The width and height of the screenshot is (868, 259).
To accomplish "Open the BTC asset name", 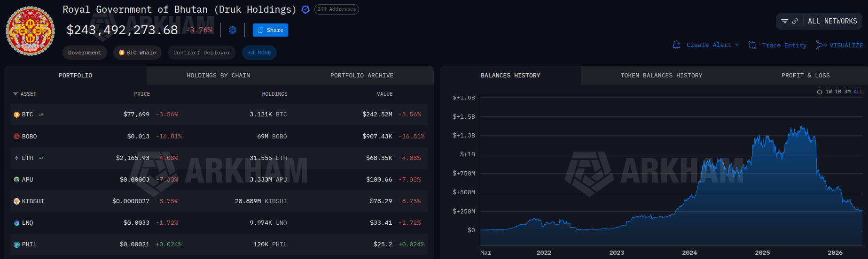I will click(27, 114).
